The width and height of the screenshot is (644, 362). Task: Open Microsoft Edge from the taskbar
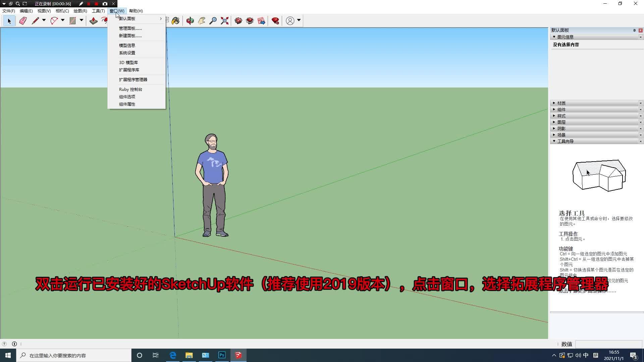coord(173,355)
